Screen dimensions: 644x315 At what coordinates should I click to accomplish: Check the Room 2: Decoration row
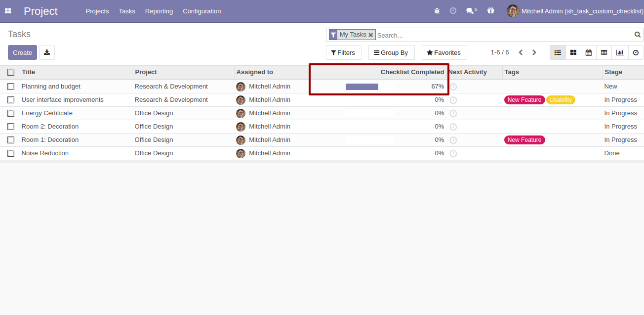pyautogui.click(x=11, y=127)
